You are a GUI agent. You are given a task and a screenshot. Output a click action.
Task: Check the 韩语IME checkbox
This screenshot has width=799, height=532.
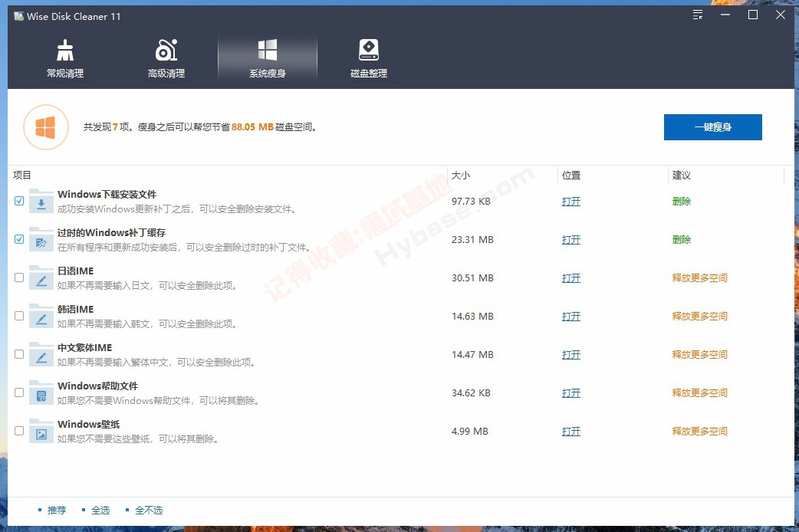(19, 316)
